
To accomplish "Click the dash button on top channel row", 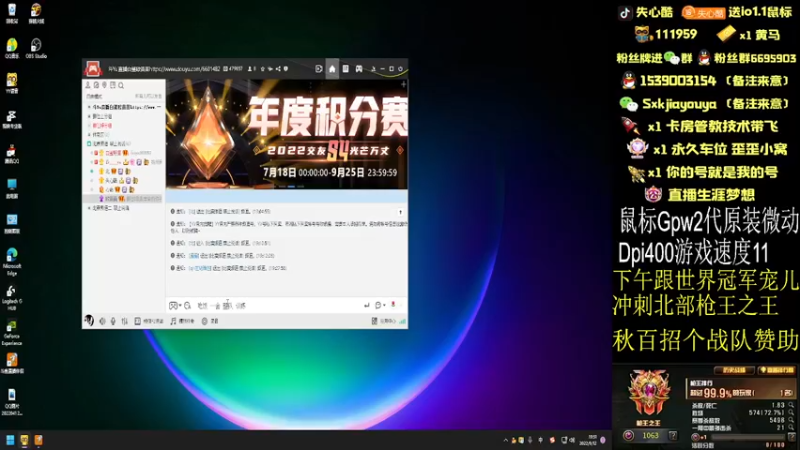I will pos(159,107).
